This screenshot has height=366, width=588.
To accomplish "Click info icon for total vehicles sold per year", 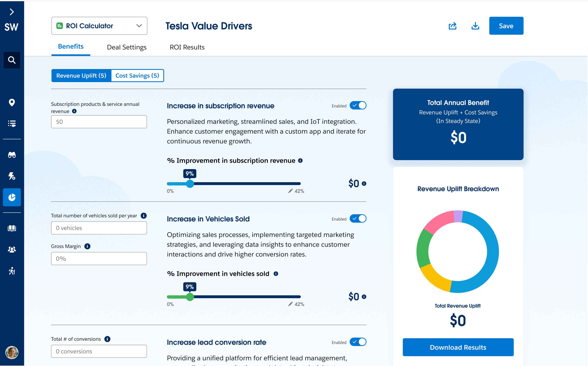I will click(144, 215).
